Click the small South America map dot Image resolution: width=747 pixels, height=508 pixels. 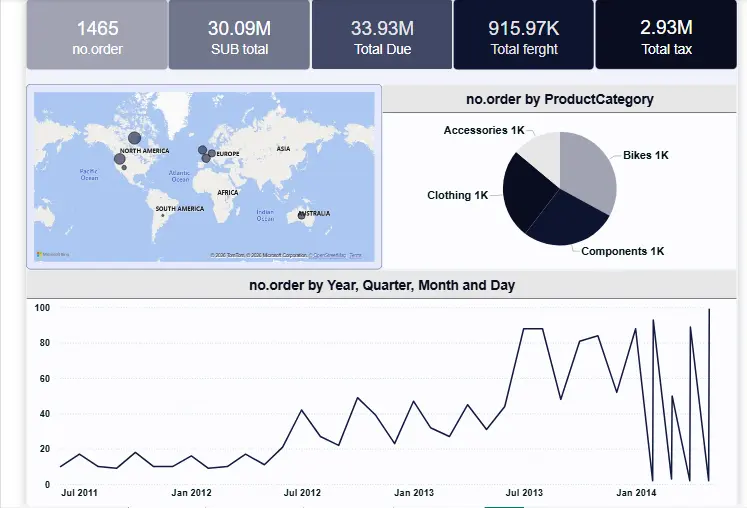pos(162,215)
